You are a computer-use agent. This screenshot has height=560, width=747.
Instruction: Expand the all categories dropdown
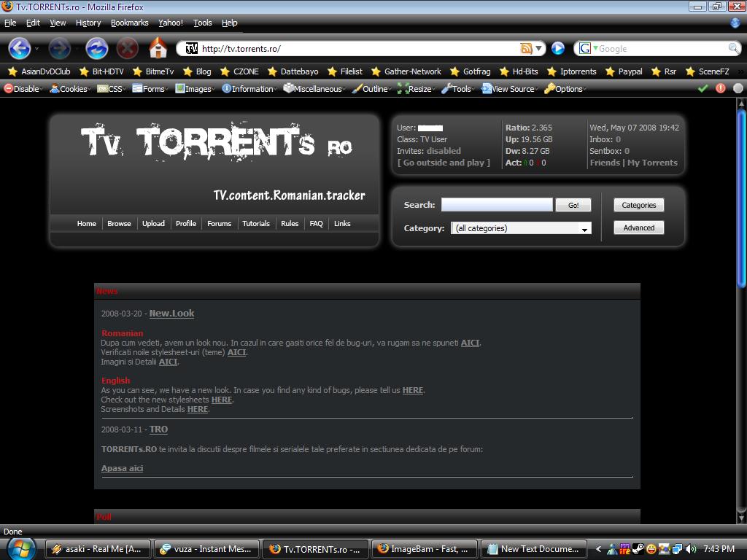pos(521,228)
